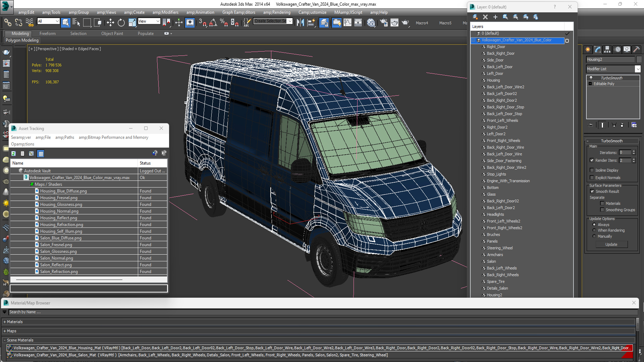Click Configure Modifier Sets icon
Image resolution: width=644 pixels, height=362 pixels.
click(634, 125)
